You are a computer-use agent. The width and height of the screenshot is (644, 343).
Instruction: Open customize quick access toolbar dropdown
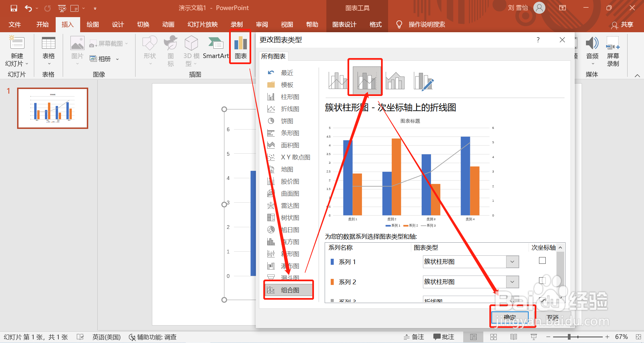coord(95,8)
